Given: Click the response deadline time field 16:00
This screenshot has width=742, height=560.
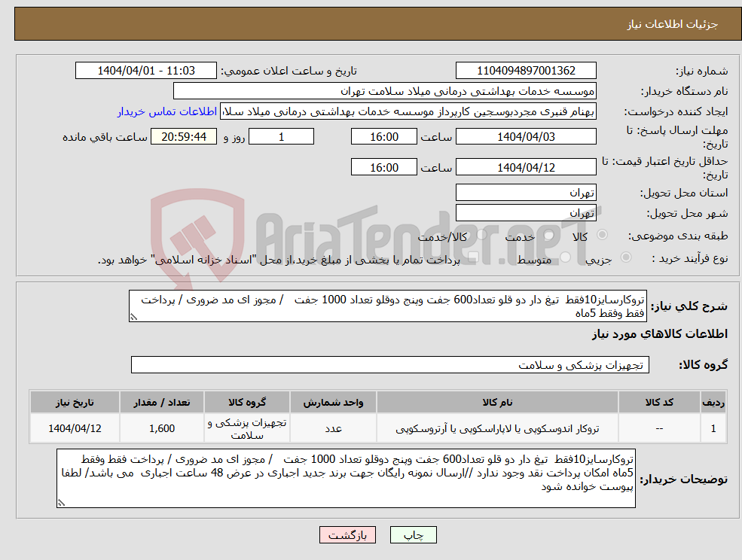Looking at the screenshot, I should tap(383, 137).
